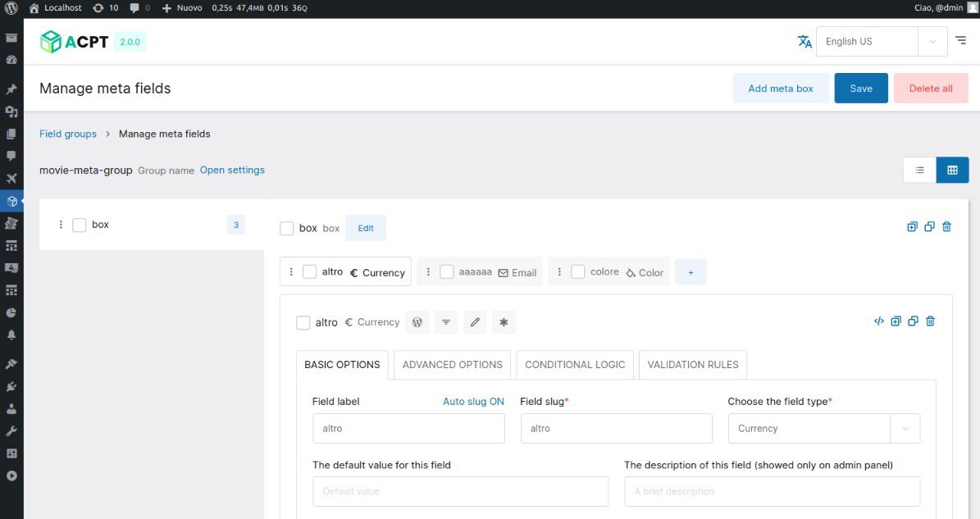Open the group settings via Open settings link

click(x=233, y=170)
